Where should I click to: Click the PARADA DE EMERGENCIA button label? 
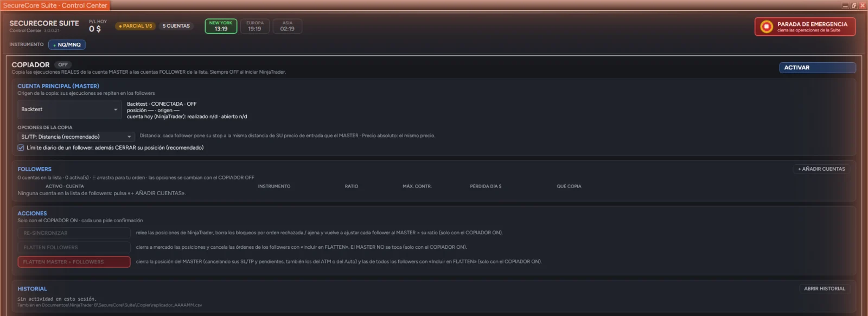tap(812, 24)
